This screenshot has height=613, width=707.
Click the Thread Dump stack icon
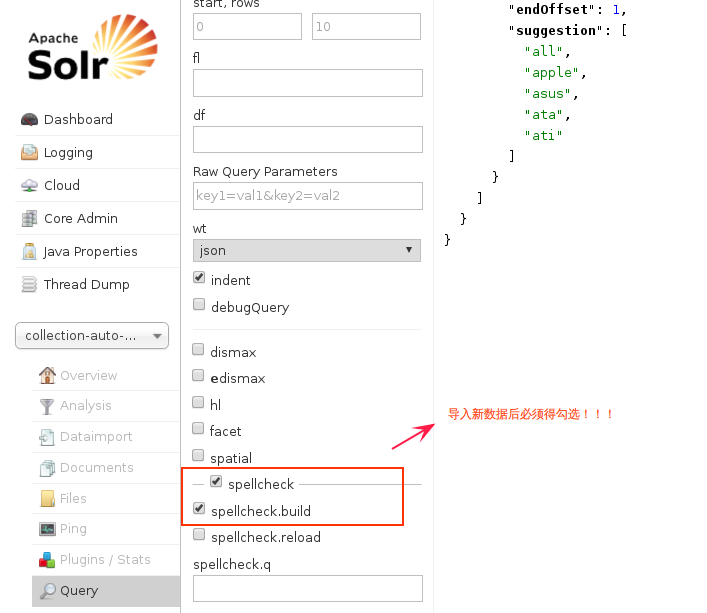click(x=29, y=284)
